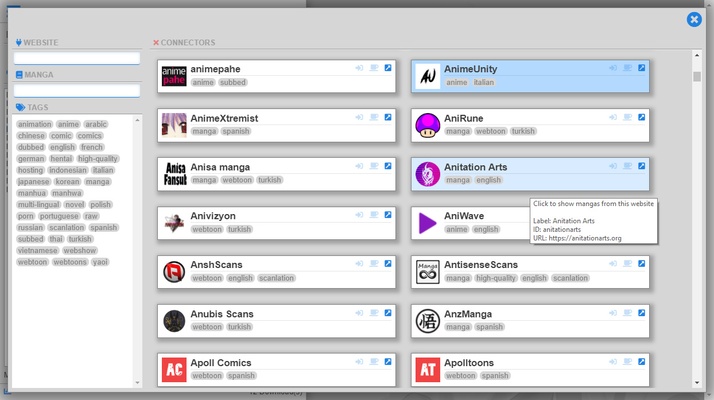Click the login icon on AniRune card

(613, 117)
